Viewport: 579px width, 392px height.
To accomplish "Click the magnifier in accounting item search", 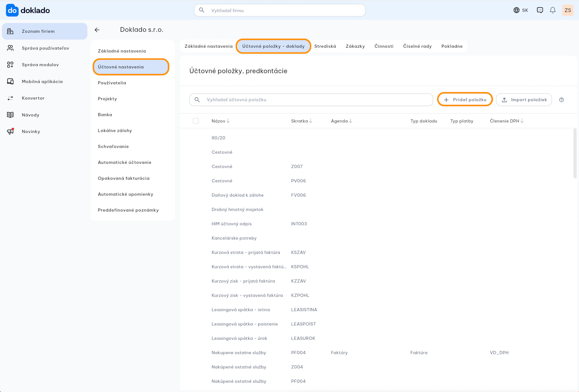I will (197, 100).
